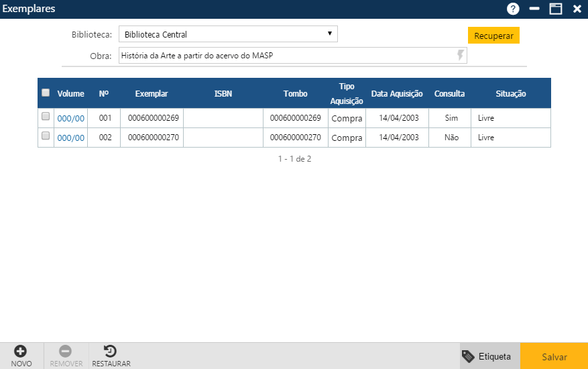
Task: Toggle the select-all checkbox in table header
Action: (46, 93)
